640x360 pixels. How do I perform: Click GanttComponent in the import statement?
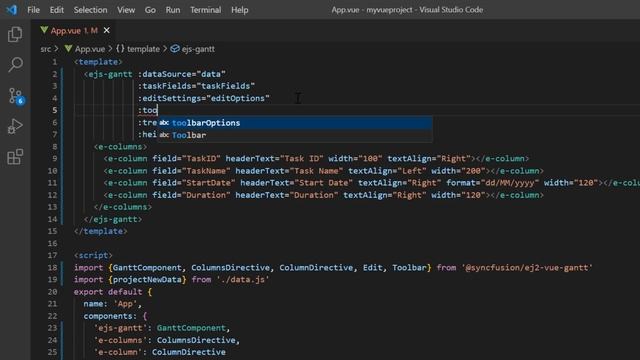tap(147, 268)
